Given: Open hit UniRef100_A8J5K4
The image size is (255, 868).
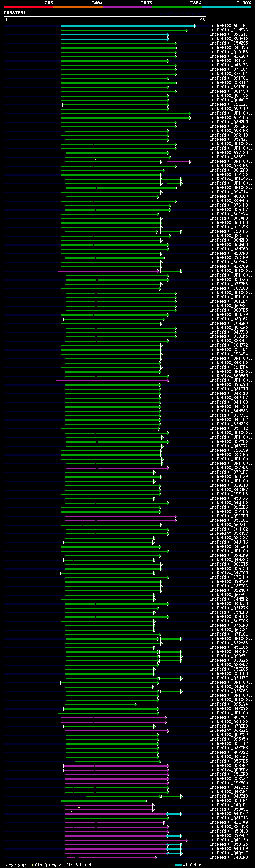Looking at the screenshot, I should [229, 26].
